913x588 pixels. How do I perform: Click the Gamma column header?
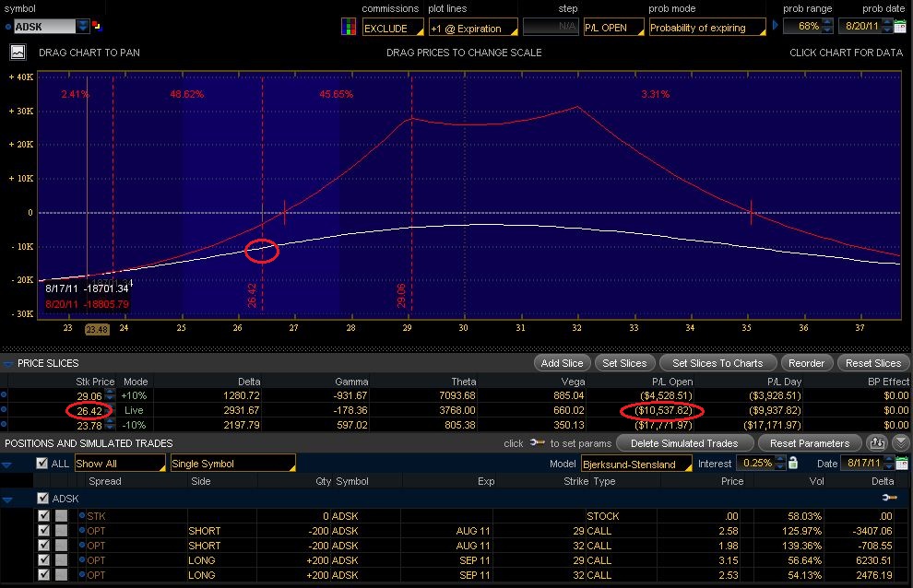click(x=351, y=382)
